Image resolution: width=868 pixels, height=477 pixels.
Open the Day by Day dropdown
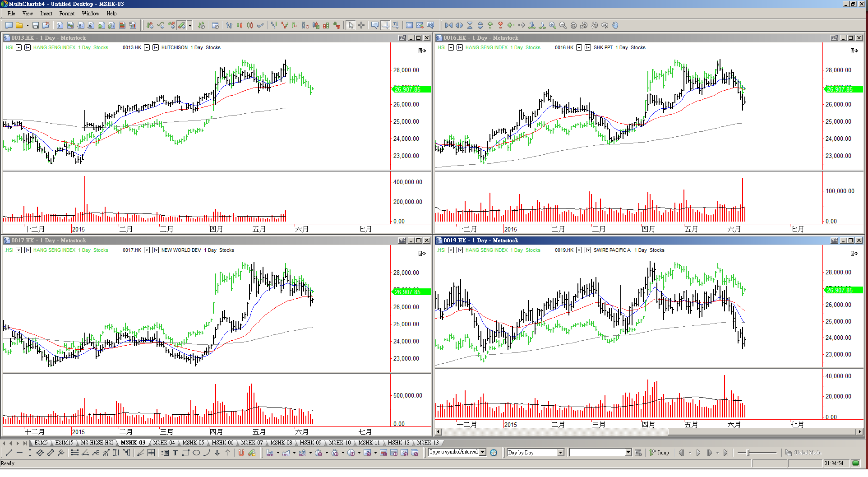point(561,453)
